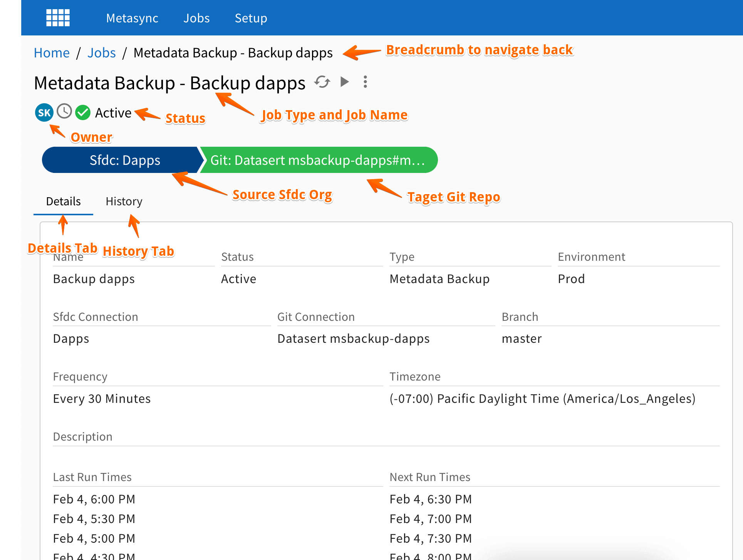Open the Jobs menu in navbar
The image size is (743, 560).
coord(196,18)
